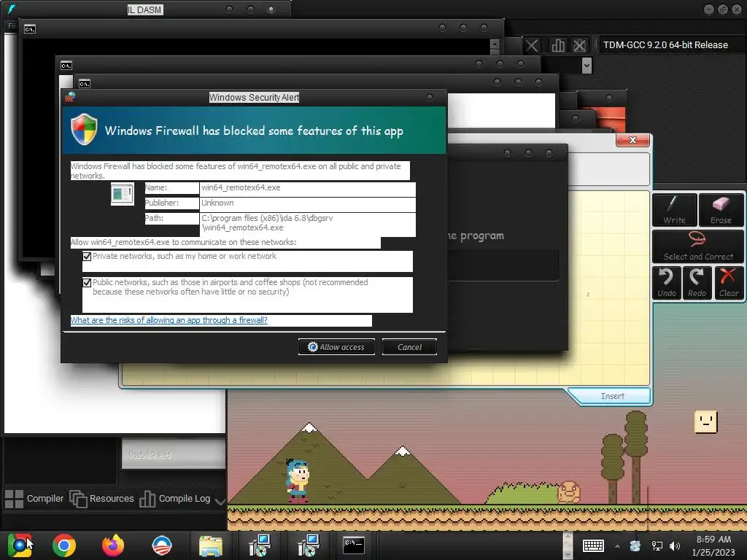Click Insert in Math Input Panel

pyautogui.click(x=612, y=396)
